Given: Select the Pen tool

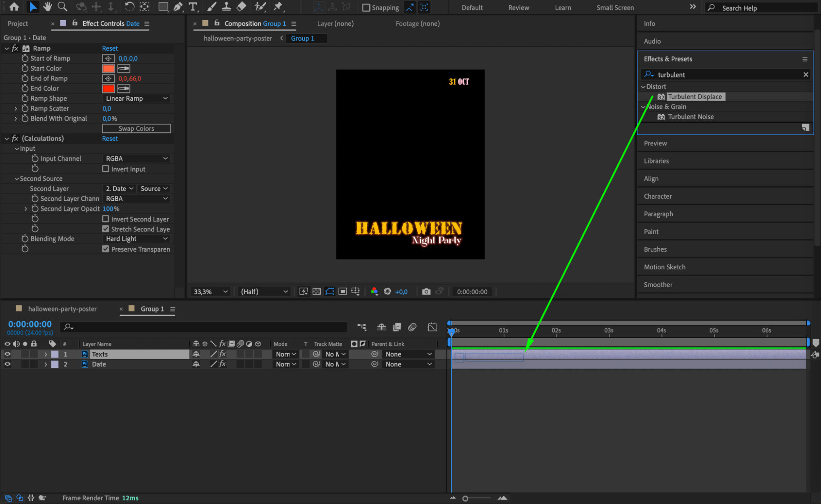Looking at the screenshot, I should [178, 7].
